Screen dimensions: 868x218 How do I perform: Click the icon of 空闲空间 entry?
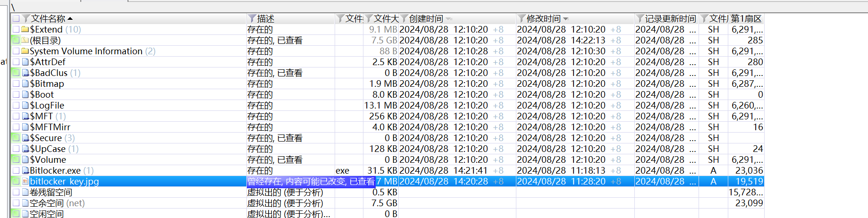pos(25,214)
